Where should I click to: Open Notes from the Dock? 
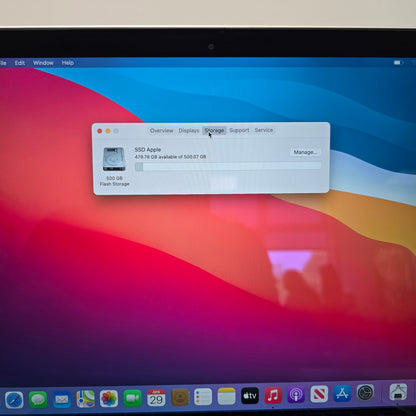[x=227, y=396]
